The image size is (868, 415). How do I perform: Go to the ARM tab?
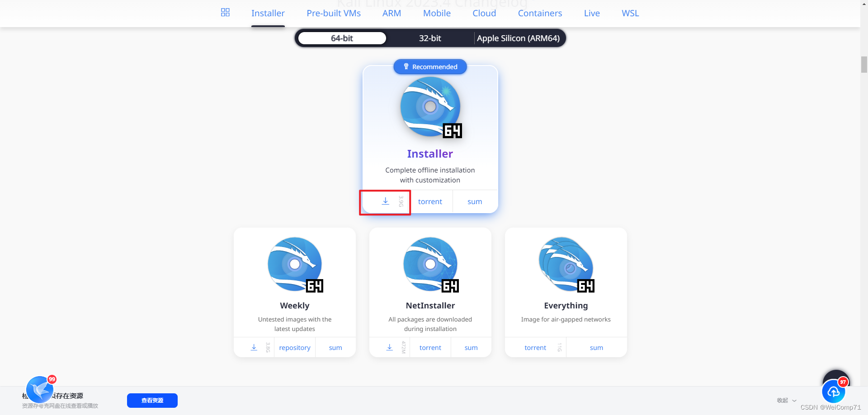[x=392, y=13]
